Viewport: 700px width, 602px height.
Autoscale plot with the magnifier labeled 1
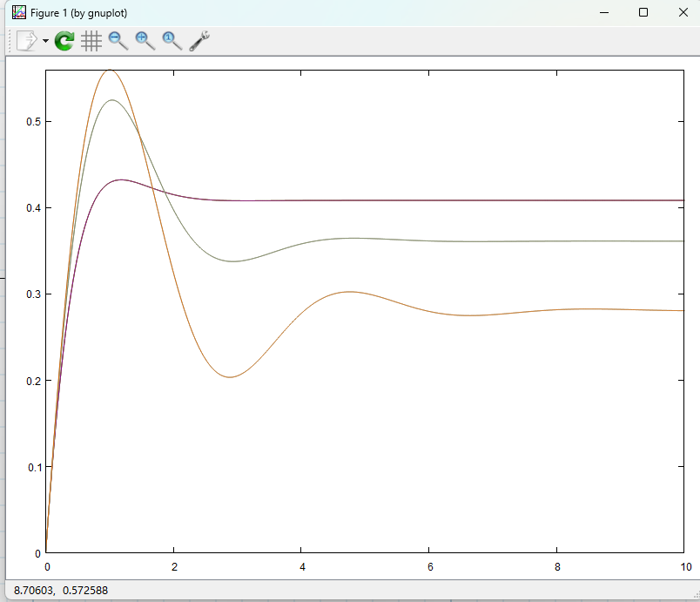click(172, 41)
